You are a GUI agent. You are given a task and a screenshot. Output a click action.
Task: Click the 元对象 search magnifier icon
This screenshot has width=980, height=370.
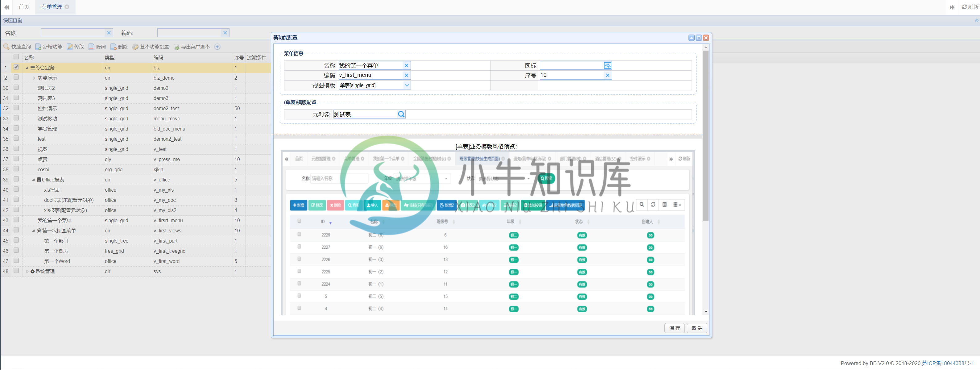point(401,114)
